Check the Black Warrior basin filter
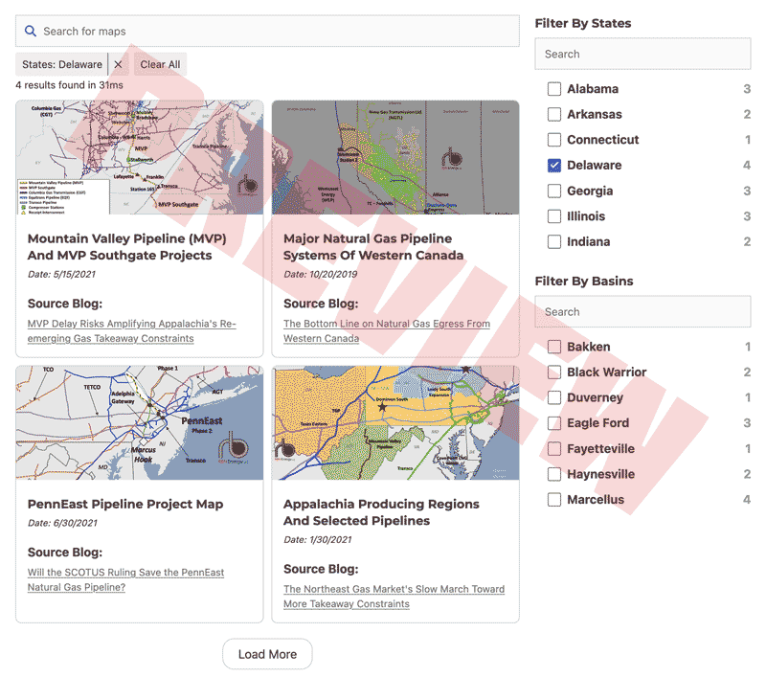Screen dimensions: 766x700 [x=554, y=373]
